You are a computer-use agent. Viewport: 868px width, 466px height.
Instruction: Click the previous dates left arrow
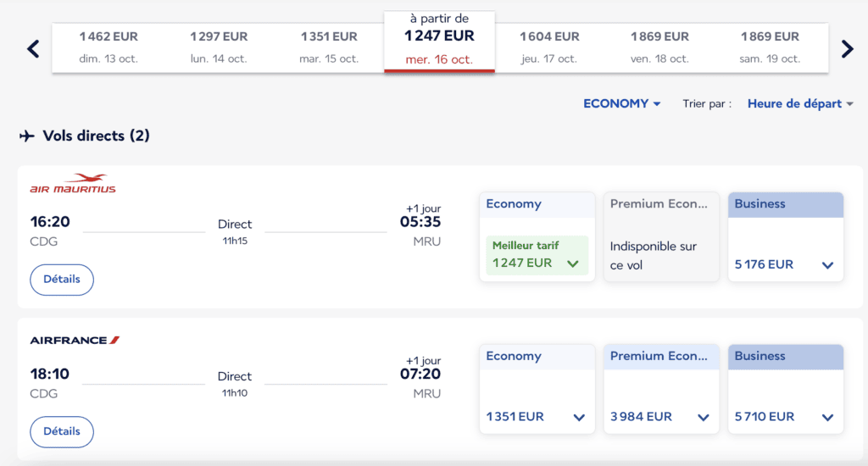(33, 49)
